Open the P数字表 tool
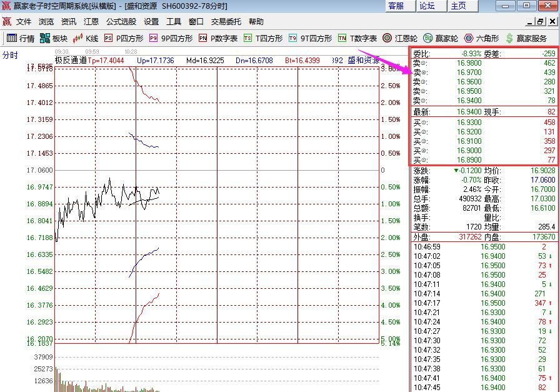This screenshot has height=392, width=560. 218,38
